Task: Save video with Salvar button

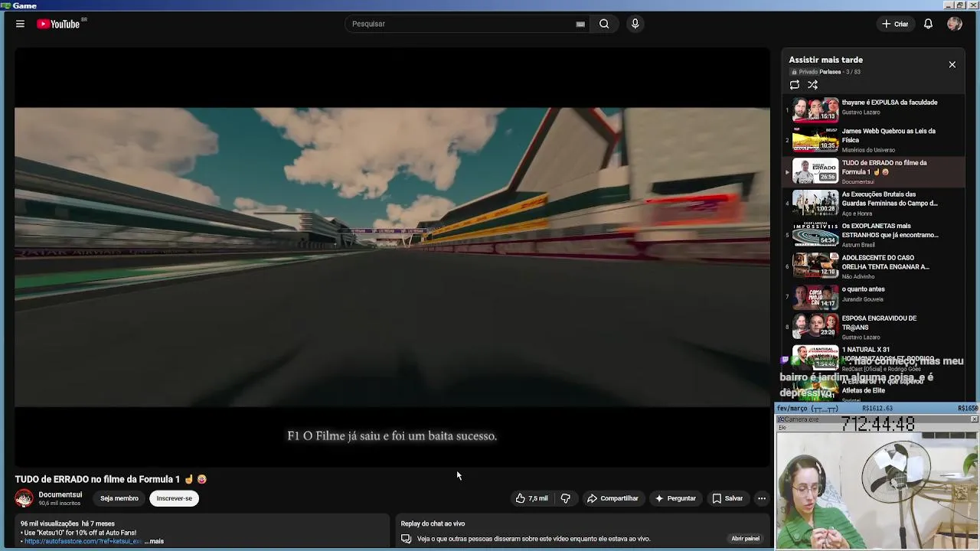Action: (727, 498)
